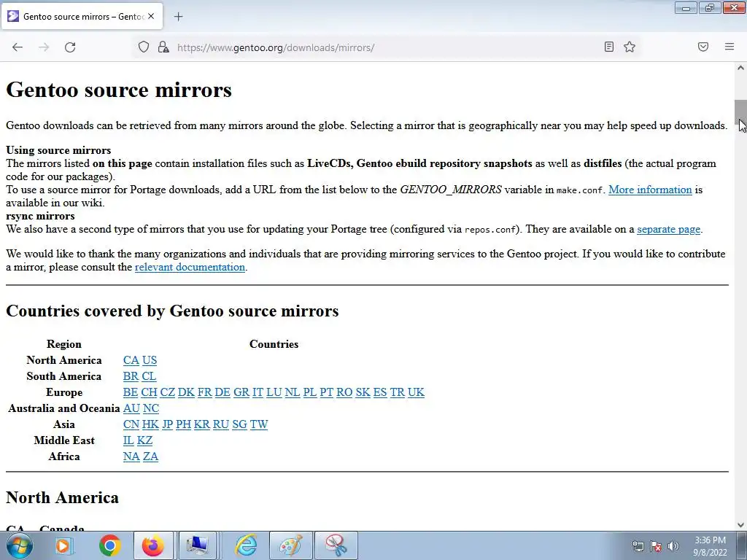
Task: Click the page scrollbar up arrow
Action: (x=740, y=68)
